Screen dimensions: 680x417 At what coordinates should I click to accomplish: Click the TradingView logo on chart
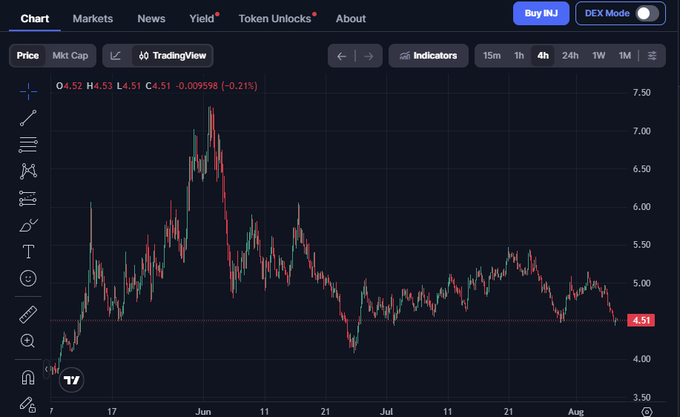click(72, 380)
